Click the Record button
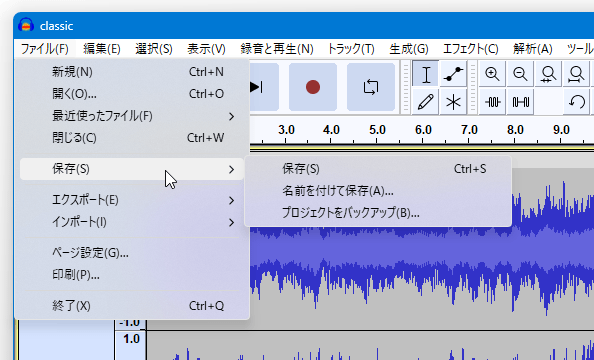594x360 pixels. 313,87
